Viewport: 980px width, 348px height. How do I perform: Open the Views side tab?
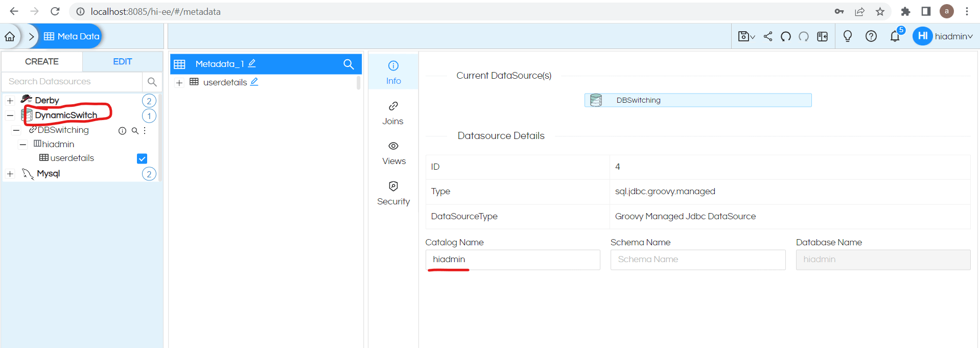point(394,153)
